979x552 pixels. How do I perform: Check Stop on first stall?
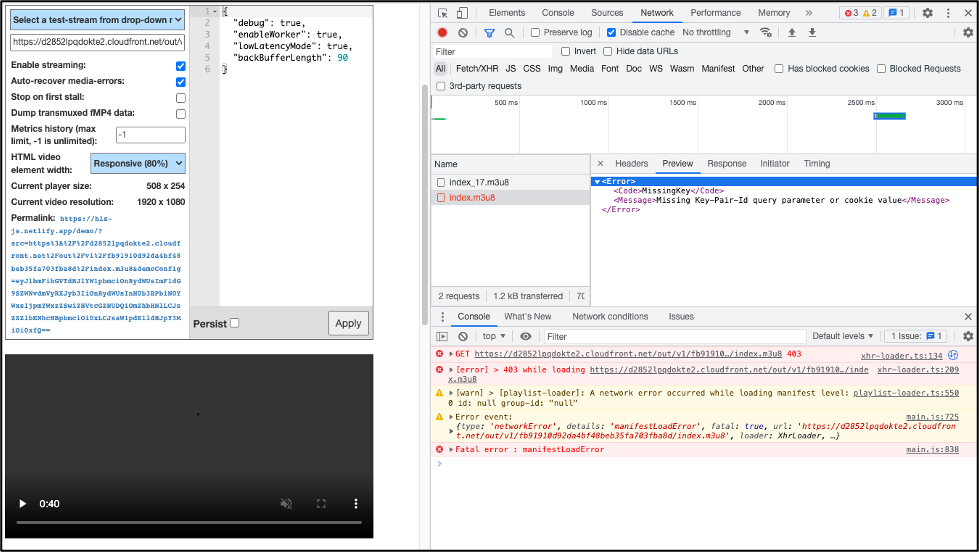tap(181, 98)
